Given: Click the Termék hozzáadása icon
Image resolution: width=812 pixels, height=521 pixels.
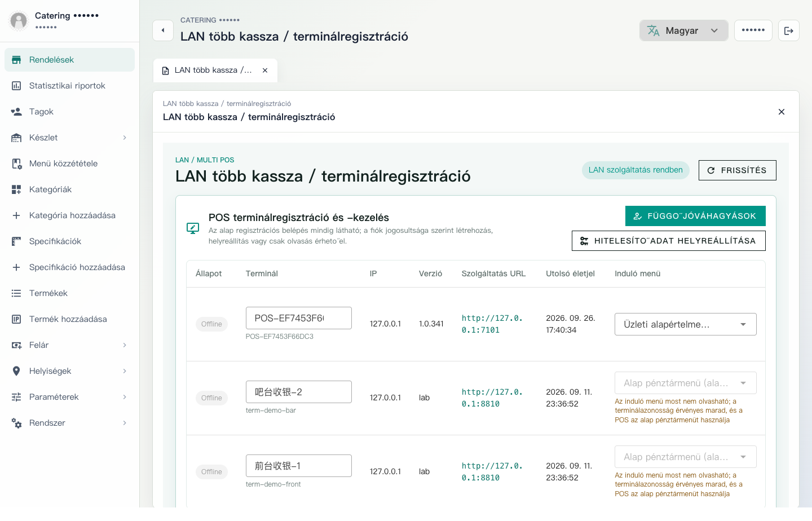Looking at the screenshot, I should pyautogui.click(x=16, y=319).
